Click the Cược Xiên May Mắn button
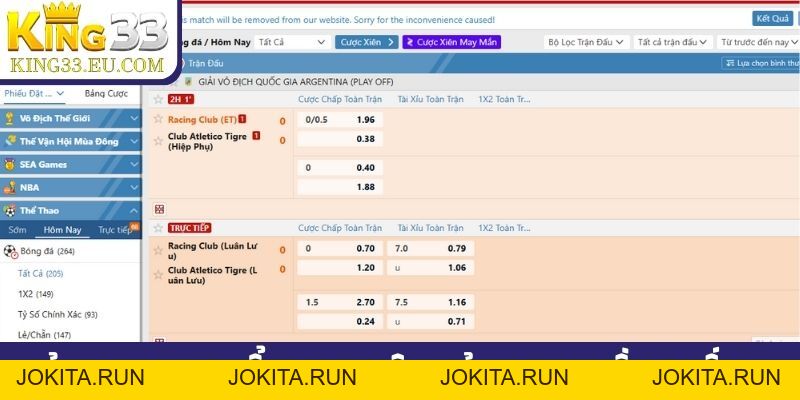The width and height of the screenshot is (800, 400). (x=452, y=42)
